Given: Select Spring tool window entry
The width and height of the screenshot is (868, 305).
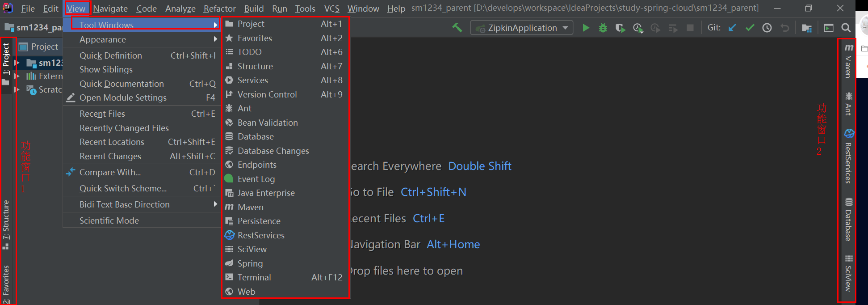Looking at the screenshot, I should [285, 263].
